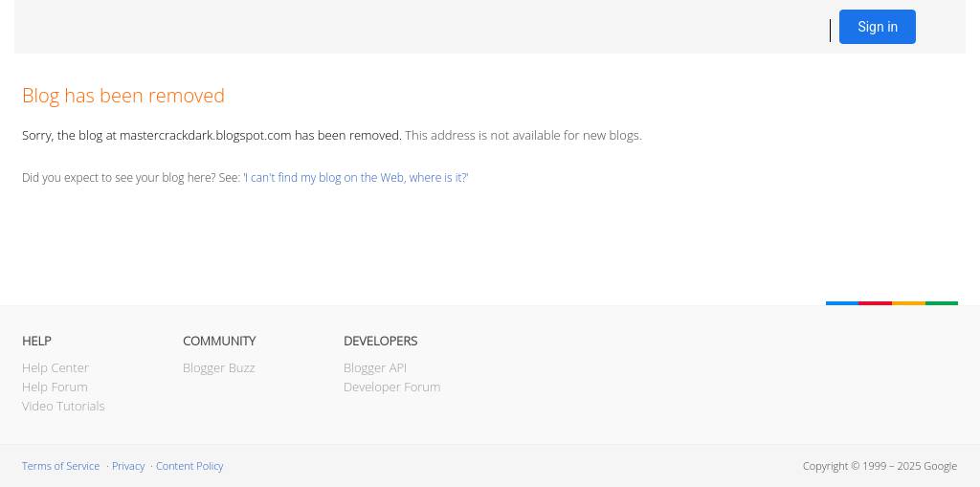Image resolution: width=980 pixels, height=487 pixels.
Task: Click the red segment of the color bar
Action: pyautogui.click(x=875, y=303)
